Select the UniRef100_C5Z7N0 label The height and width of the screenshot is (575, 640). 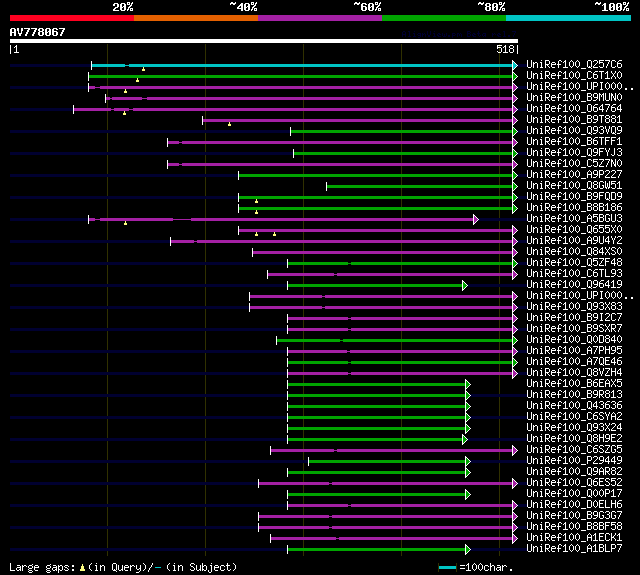coord(574,164)
